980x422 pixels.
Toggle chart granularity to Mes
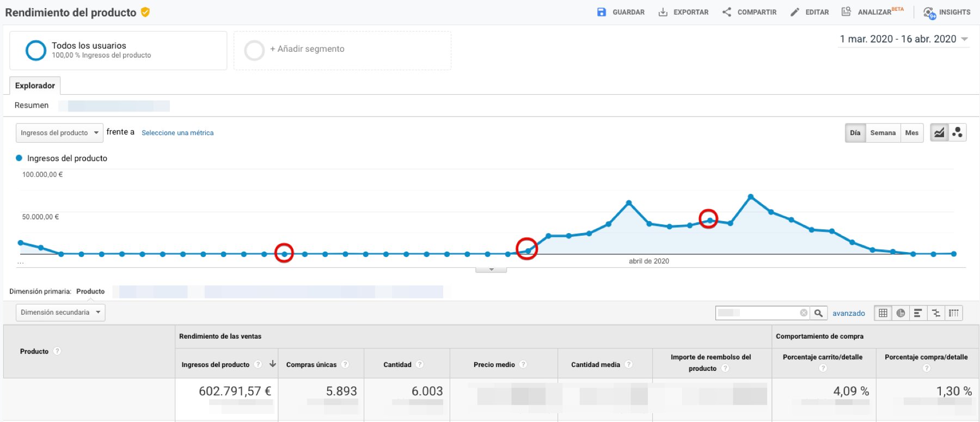point(911,133)
